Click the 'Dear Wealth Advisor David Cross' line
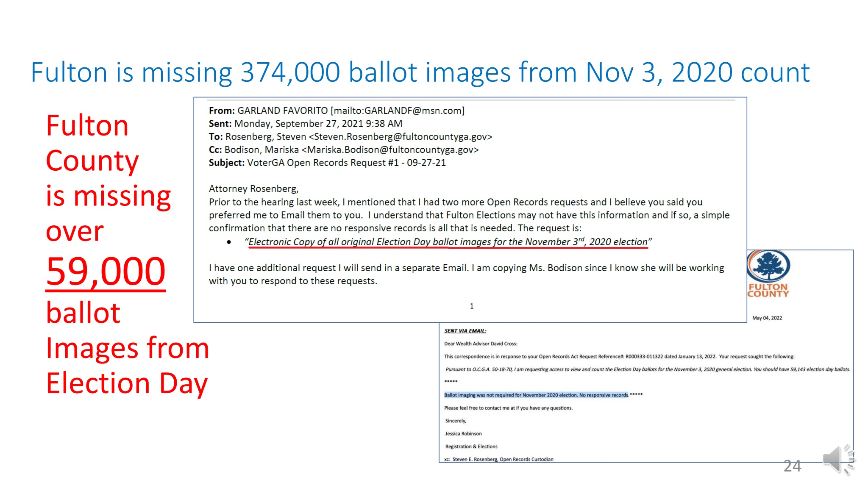This screenshot has width=868, height=488. pyautogui.click(x=480, y=344)
